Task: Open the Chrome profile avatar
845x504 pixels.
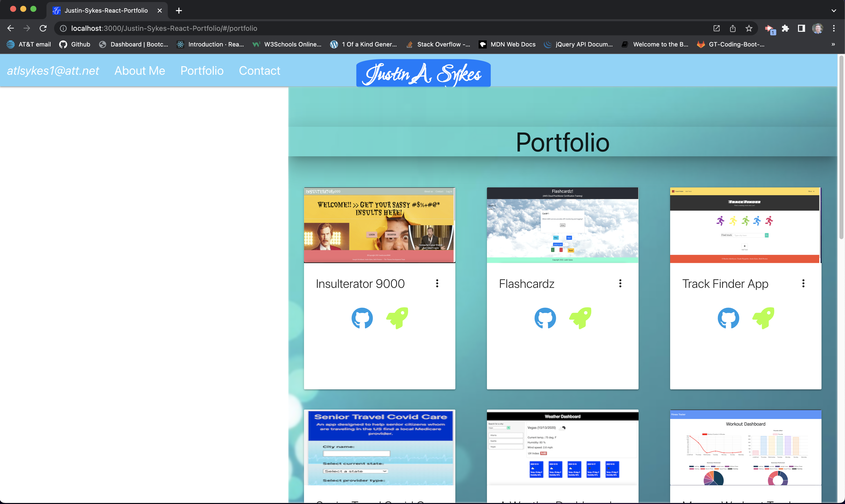Action: coord(817,28)
